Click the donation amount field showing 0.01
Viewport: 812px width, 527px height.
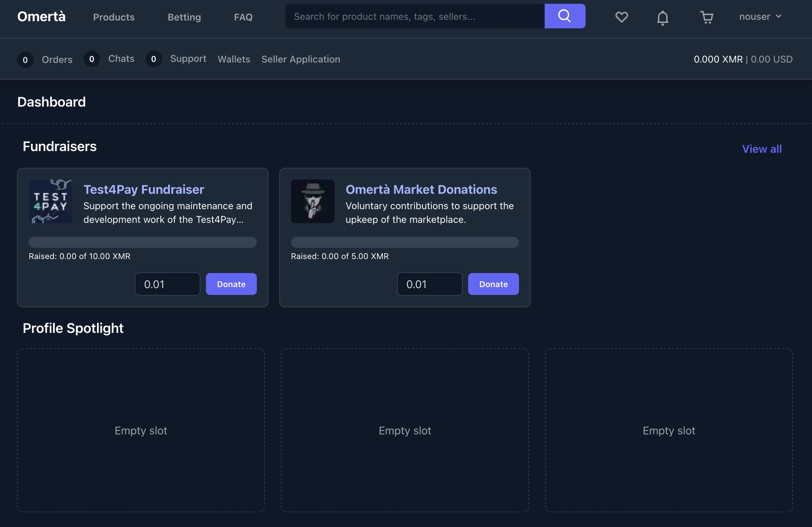(x=167, y=284)
